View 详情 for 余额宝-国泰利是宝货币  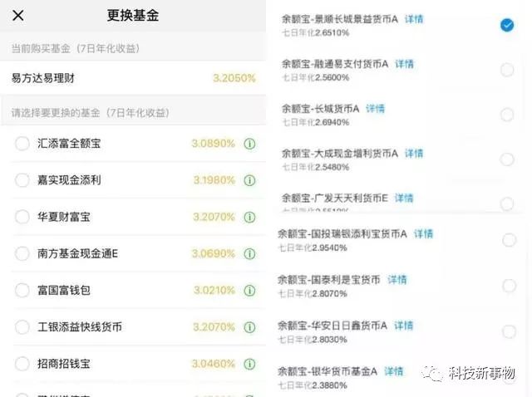[397, 280]
